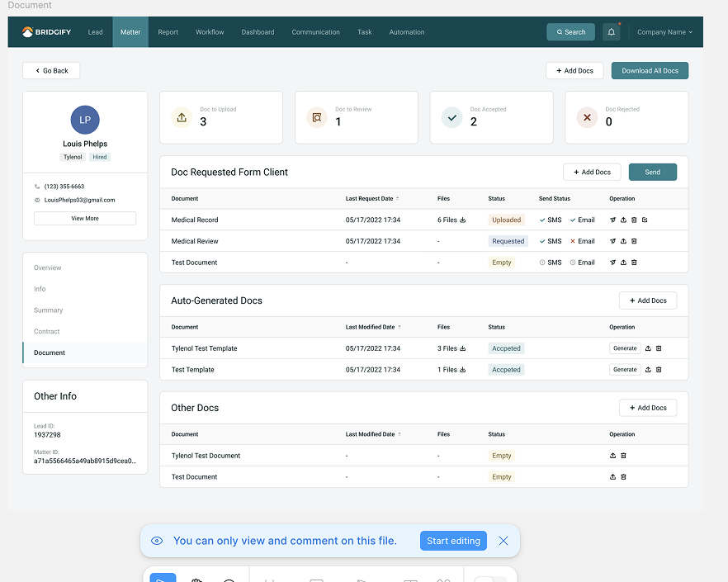The image size is (728, 582).
Task: Delete Test Document in client docs
Action: 634,263
